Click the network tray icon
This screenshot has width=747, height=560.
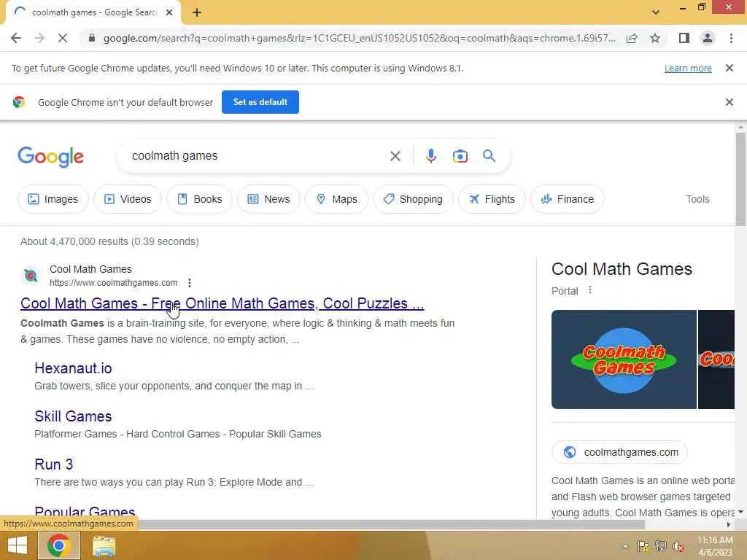pos(661,546)
